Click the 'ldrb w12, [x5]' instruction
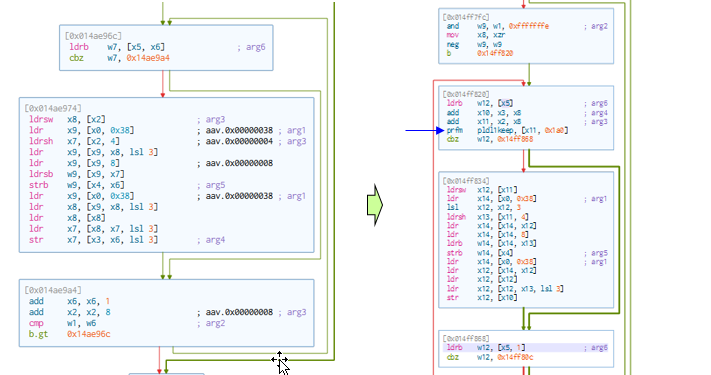The width and height of the screenshot is (711, 375). (x=480, y=103)
